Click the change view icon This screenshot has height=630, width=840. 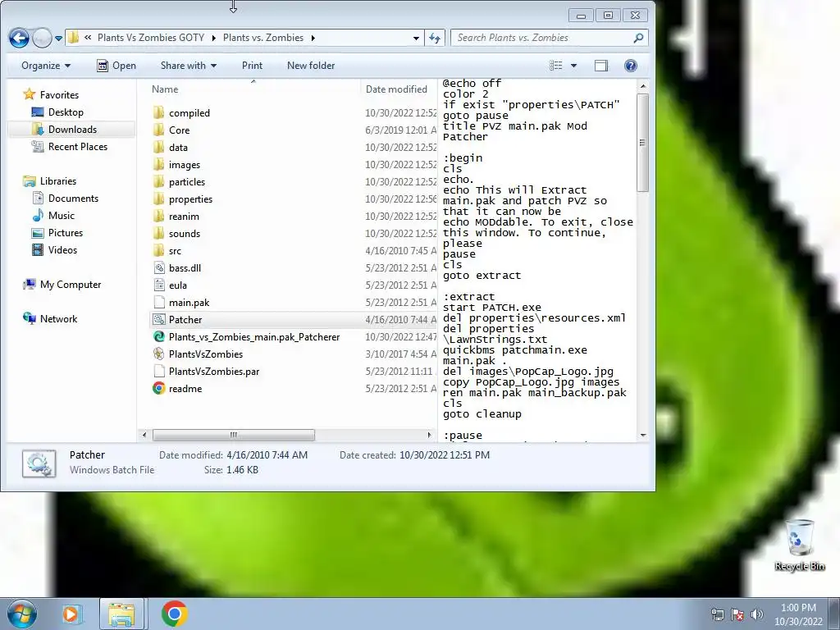coord(556,66)
